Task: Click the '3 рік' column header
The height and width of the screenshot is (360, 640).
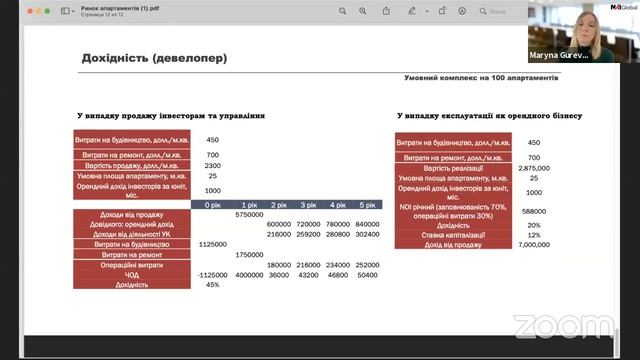Action: (x=308, y=205)
